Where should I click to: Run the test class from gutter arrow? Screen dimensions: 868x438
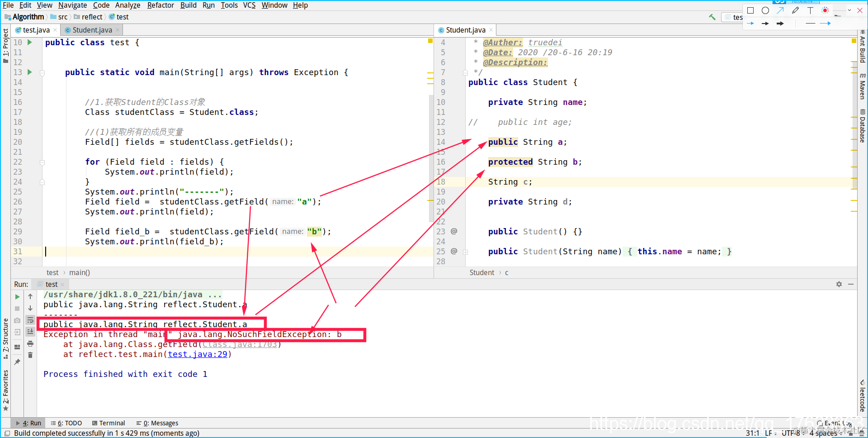pyautogui.click(x=30, y=42)
